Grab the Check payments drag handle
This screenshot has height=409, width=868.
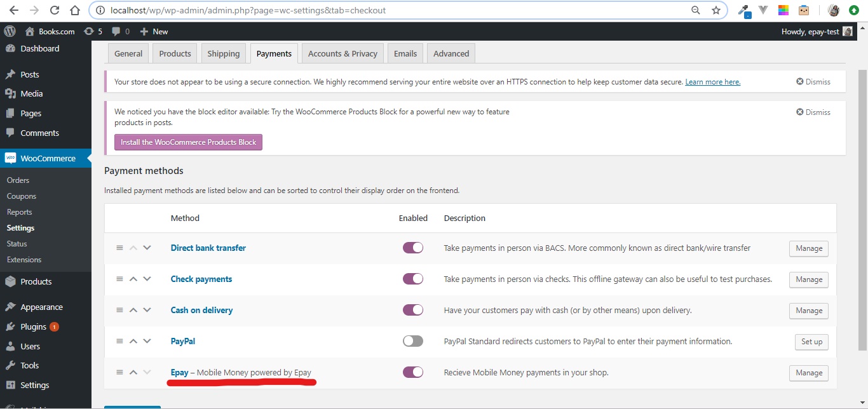point(119,279)
